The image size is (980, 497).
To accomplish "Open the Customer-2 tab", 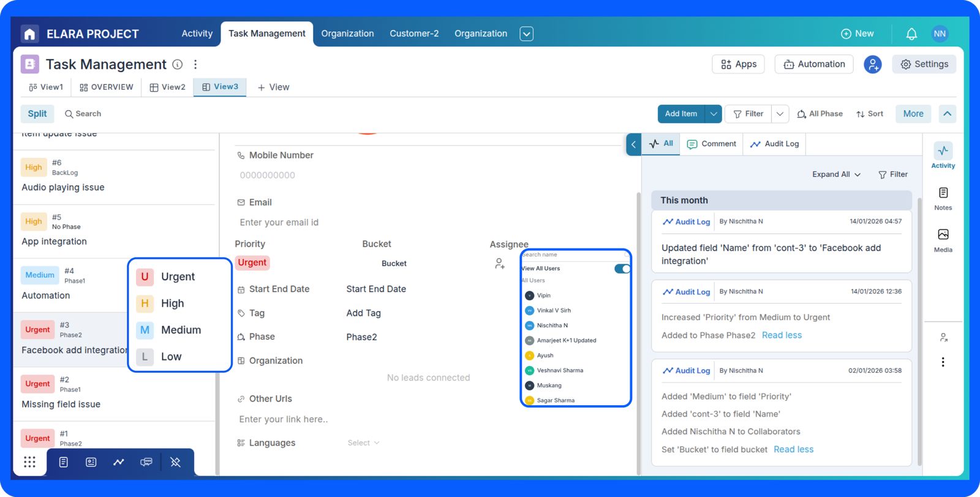I will (x=414, y=34).
